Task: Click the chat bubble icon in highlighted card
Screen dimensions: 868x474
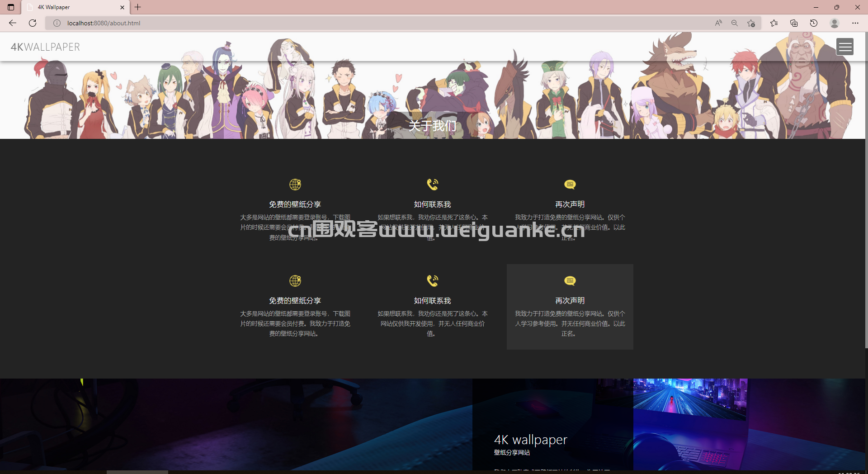Action: pyautogui.click(x=570, y=281)
